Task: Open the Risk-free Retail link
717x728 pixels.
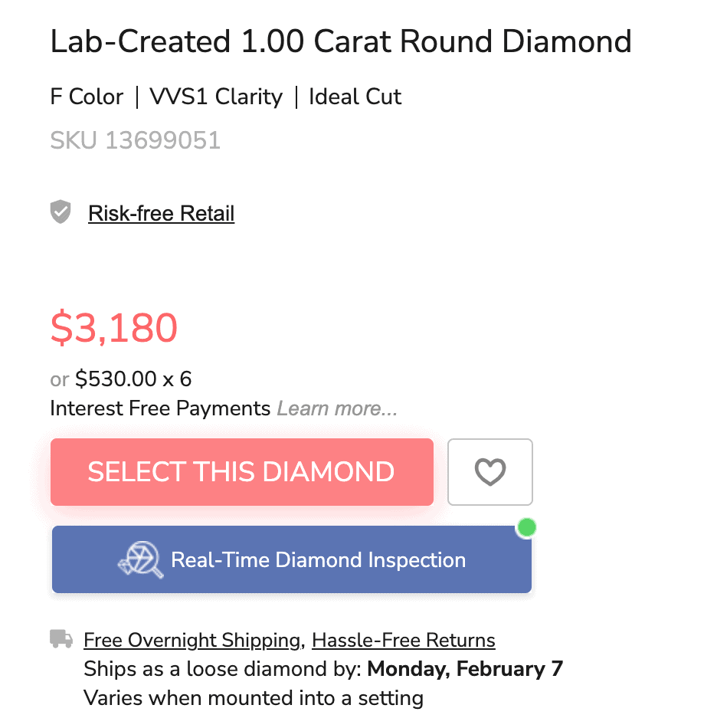Action: pos(162,213)
